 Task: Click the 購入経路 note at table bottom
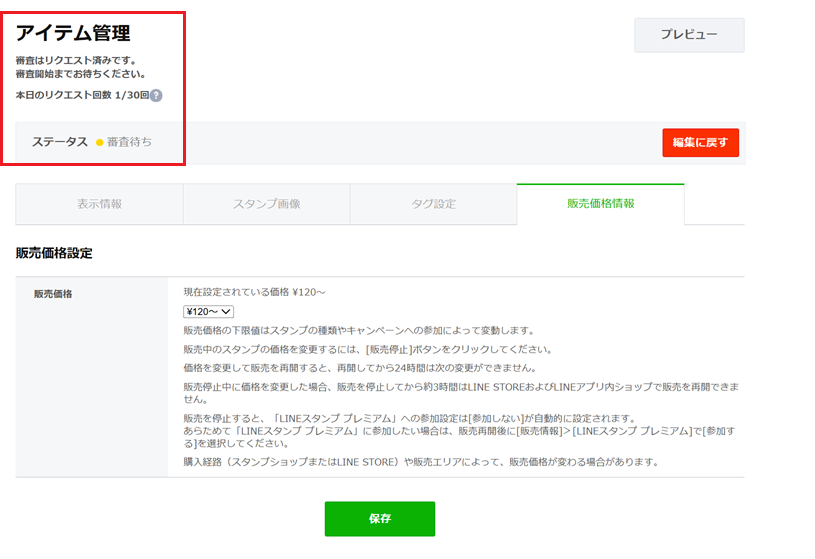[x=420, y=462]
